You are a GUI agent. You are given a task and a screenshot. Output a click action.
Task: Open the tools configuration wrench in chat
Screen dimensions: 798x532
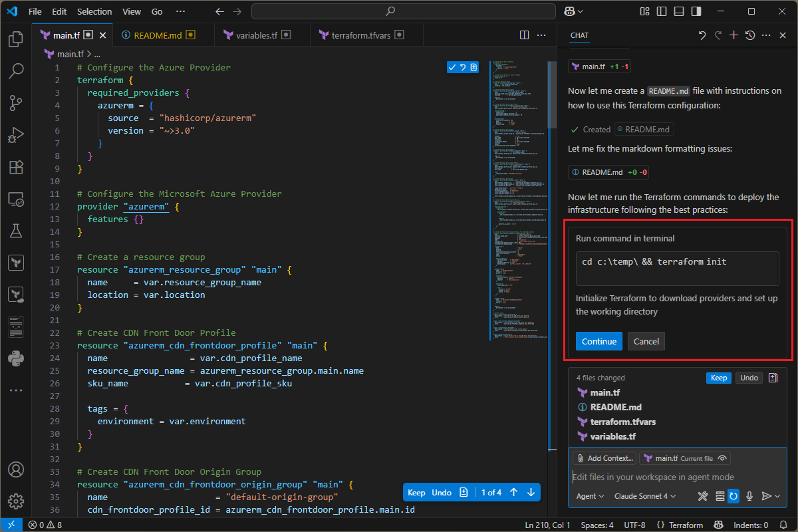703,496
